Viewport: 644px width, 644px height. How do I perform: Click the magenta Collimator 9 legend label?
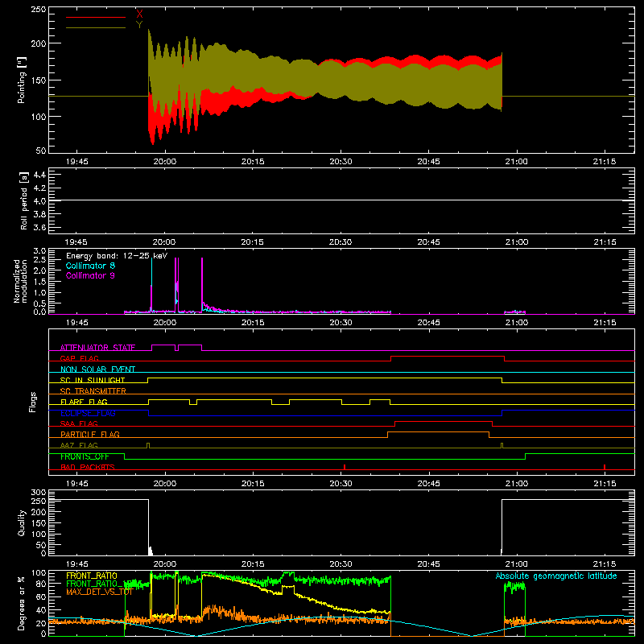[x=90, y=275]
